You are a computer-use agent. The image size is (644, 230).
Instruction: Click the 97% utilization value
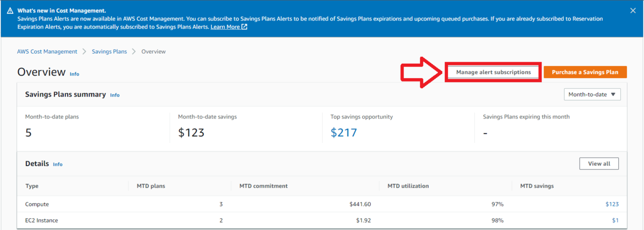point(497,204)
